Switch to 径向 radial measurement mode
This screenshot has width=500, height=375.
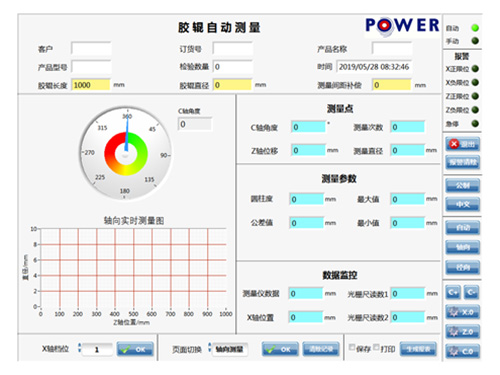pos(463,267)
